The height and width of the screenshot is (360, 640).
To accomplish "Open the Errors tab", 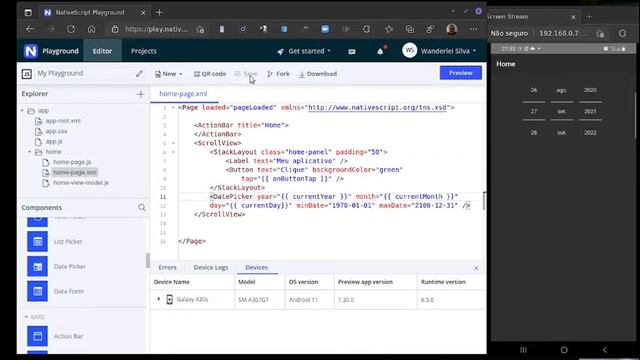I will (167, 267).
